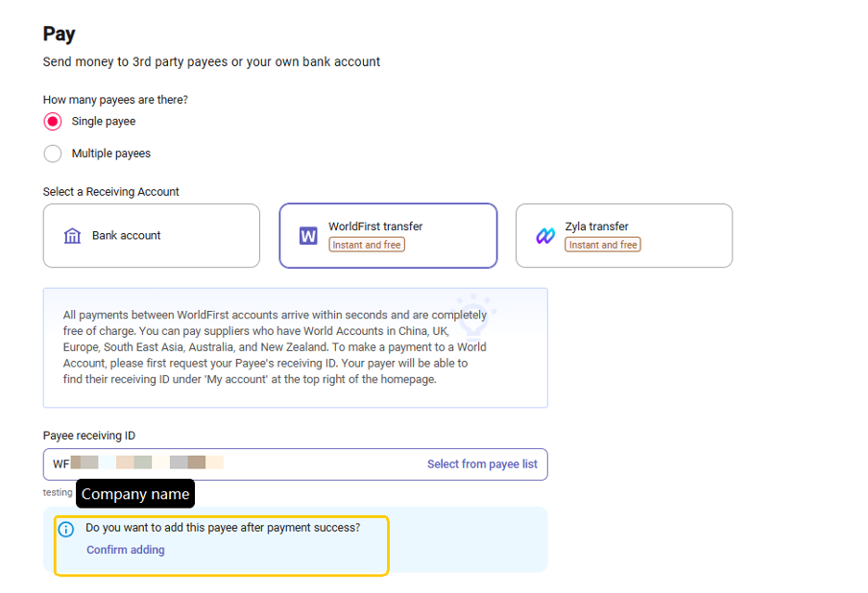868x593 pixels.
Task: Choose the Zyla transfer card
Action: tap(624, 236)
